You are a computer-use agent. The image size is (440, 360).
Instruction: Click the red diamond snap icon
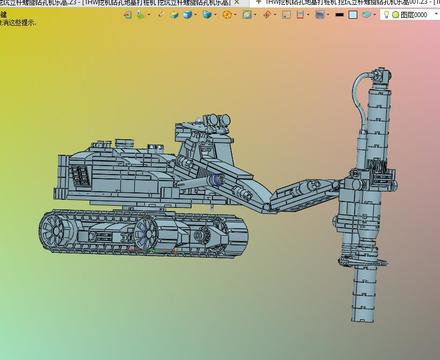pos(267,15)
